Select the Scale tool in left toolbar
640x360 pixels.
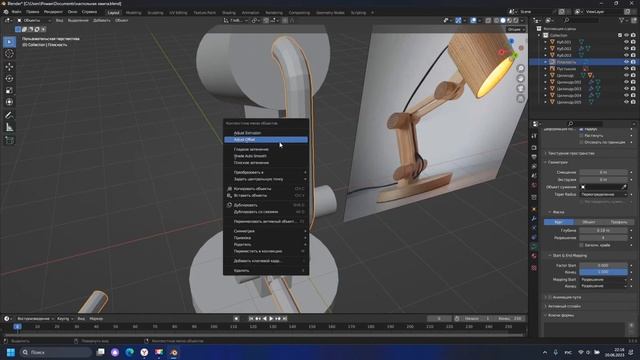pyautogui.click(x=9, y=90)
